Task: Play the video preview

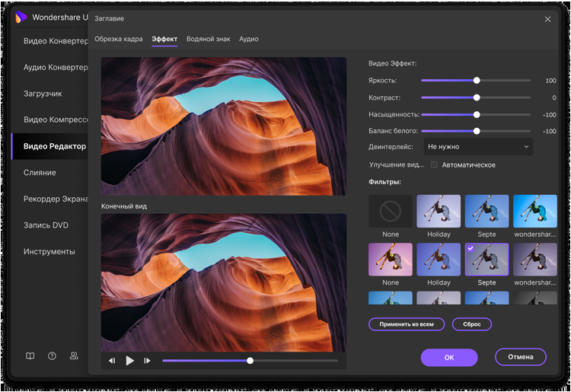Action: click(x=129, y=361)
